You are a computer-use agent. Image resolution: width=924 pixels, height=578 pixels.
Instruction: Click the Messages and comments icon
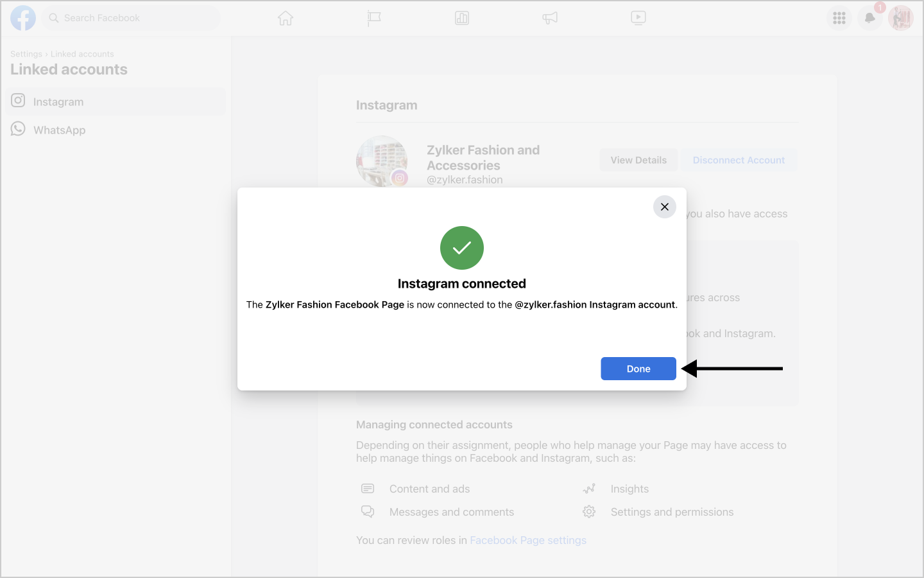[368, 512]
